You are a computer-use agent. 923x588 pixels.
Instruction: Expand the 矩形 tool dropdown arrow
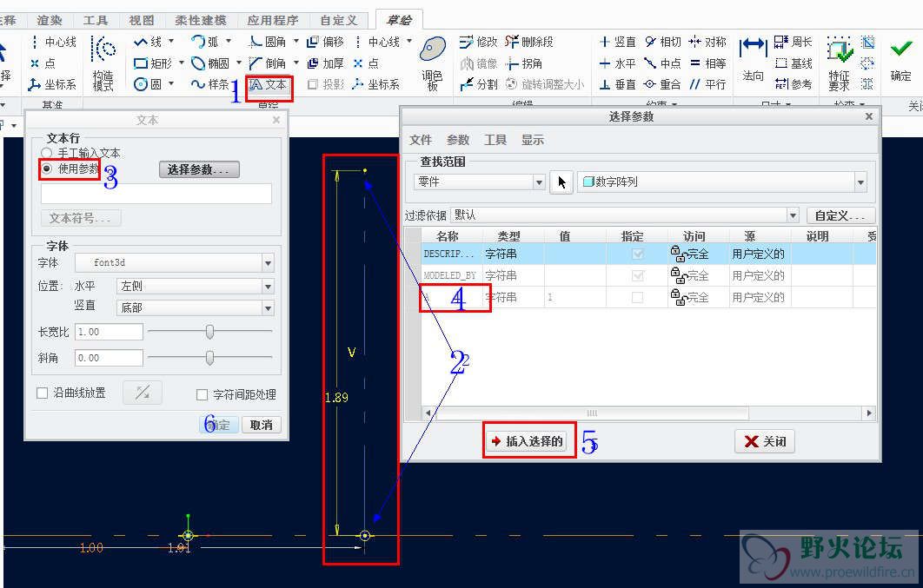tap(181, 63)
